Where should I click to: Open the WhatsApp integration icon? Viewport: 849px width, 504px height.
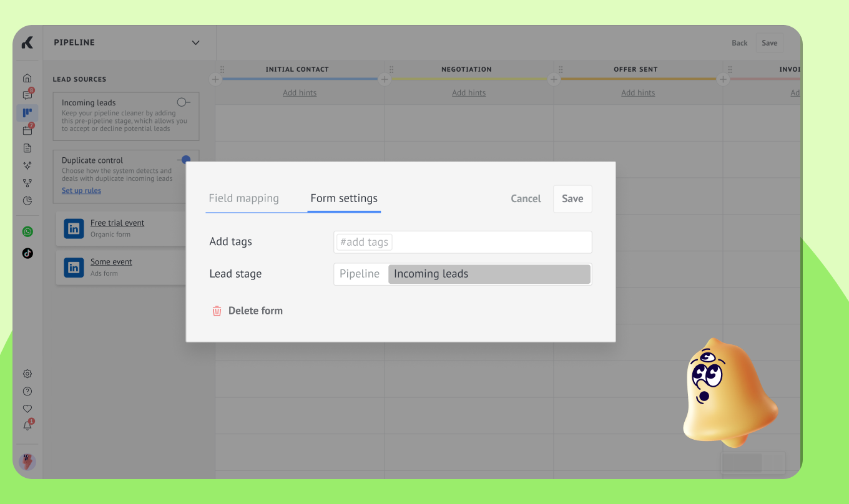pyautogui.click(x=27, y=231)
